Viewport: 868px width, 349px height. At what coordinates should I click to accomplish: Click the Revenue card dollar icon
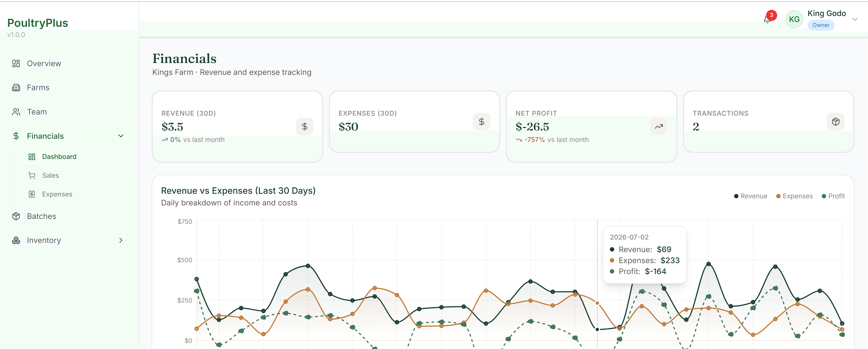304,126
